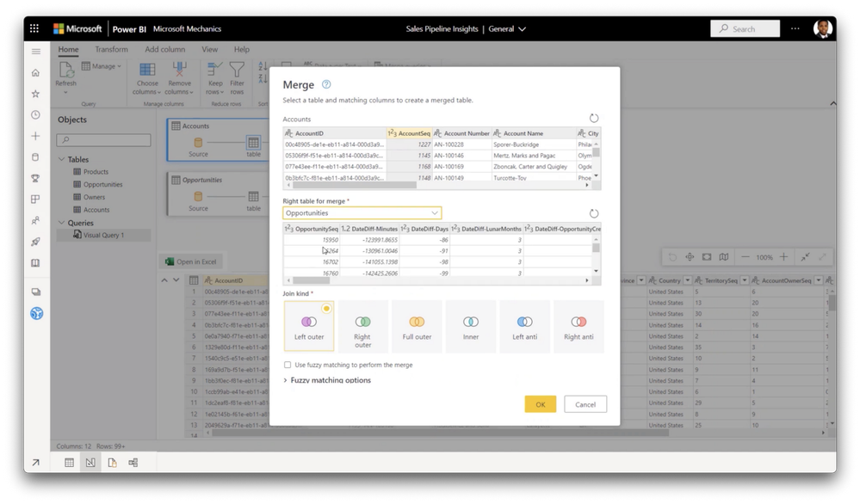The image size is (860, 504).
Task: Select the Full outer join kind
Action: [417, 326]
